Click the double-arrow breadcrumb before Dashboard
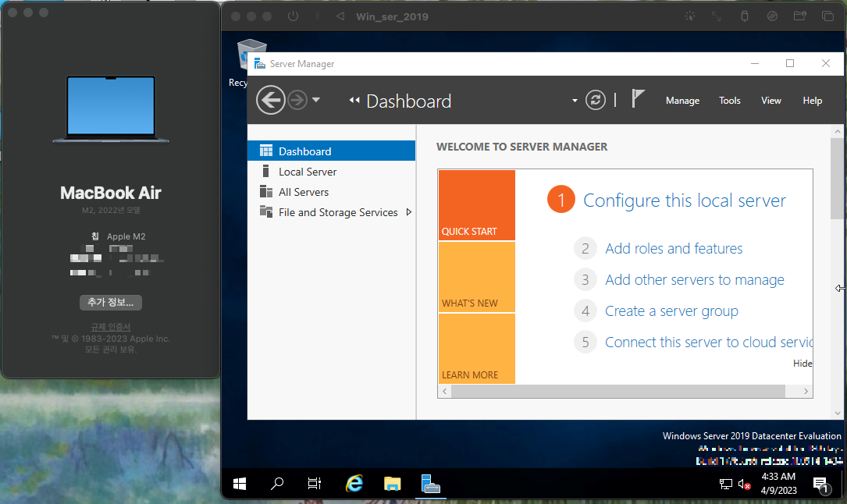This screenshot has width=847, height=504. point(354,101)
